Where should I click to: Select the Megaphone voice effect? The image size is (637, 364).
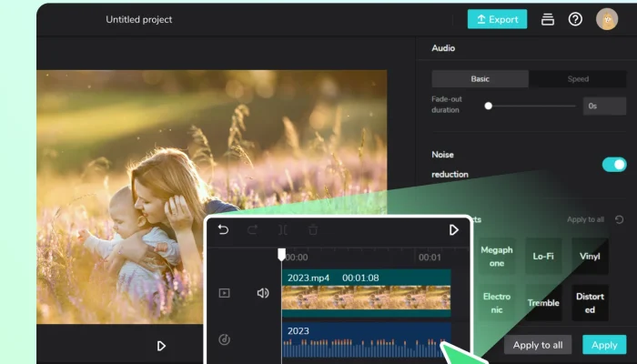coord(497,257)
